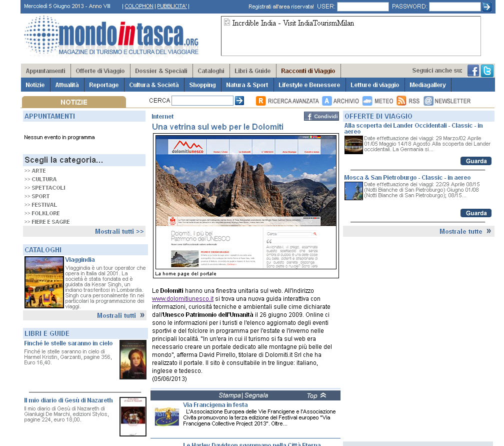
Task: Open the Archivio icon
Action: coord(327,101)
